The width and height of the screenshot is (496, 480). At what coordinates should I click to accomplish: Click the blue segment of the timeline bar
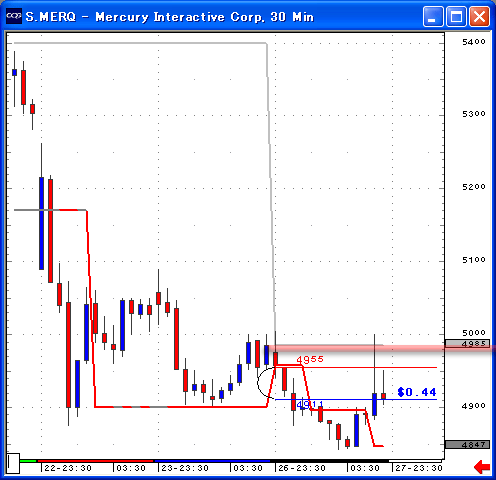pos(212,461)
